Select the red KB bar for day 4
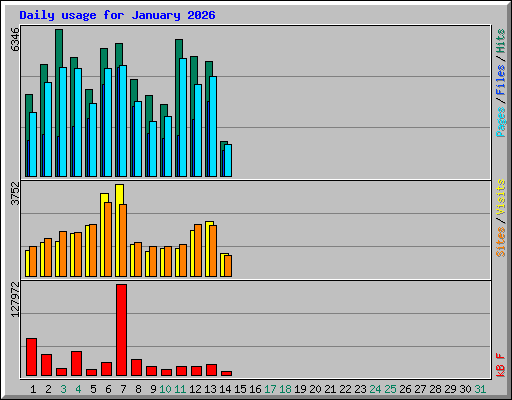The height and width of the screenshot is (400, 512). 76,364
